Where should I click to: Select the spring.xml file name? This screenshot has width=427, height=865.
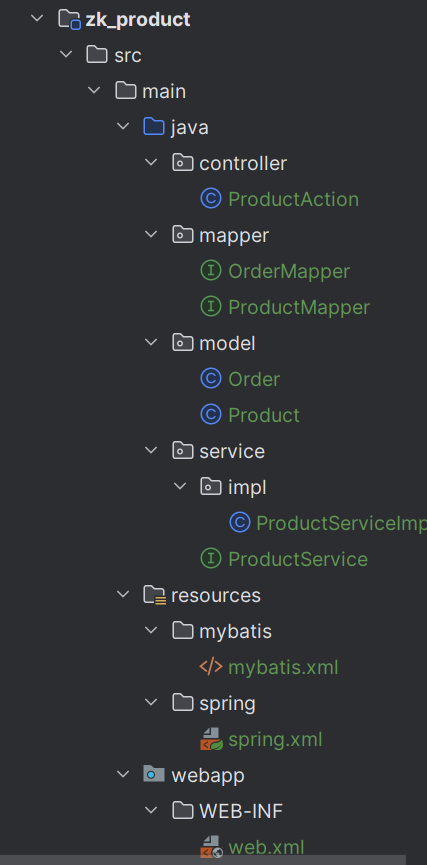pyautogui.click(x=275, y=740)
